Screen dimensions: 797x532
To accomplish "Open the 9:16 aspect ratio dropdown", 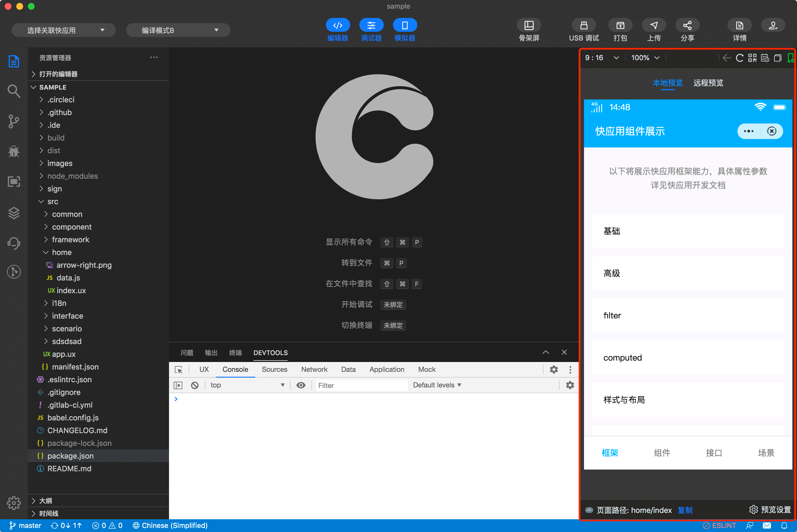I will [x=602, y=58].
